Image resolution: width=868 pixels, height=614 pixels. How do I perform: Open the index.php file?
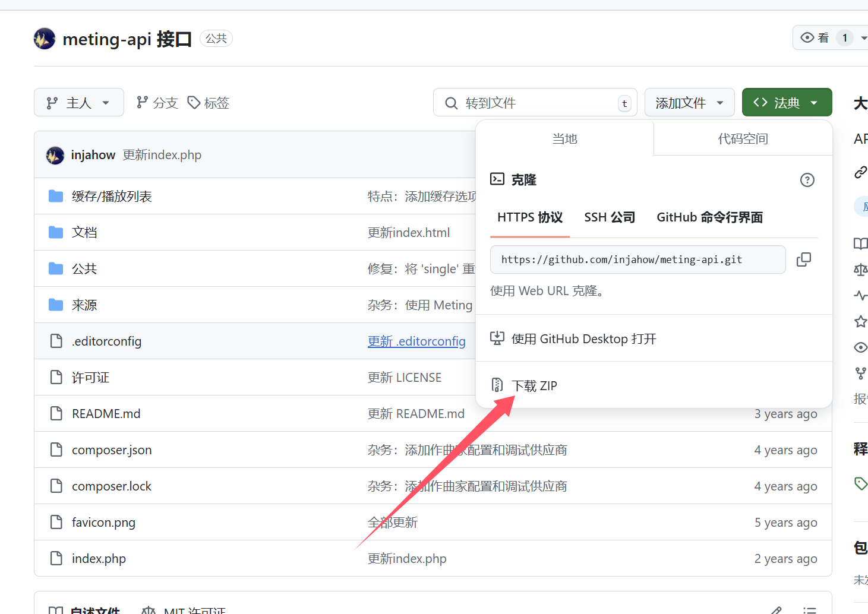[x=99, y=559]
